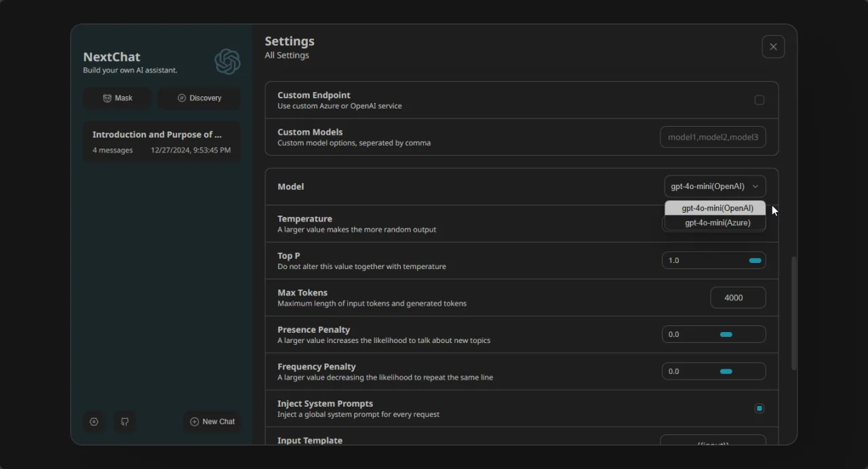Start a New Chat

tap(212, 422)
